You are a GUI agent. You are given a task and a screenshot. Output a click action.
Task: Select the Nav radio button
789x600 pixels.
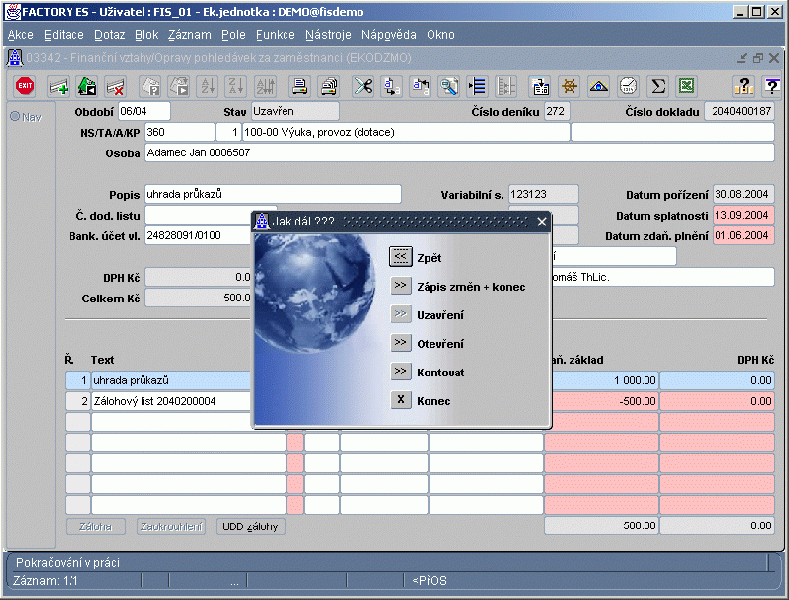tap(15, 117)
